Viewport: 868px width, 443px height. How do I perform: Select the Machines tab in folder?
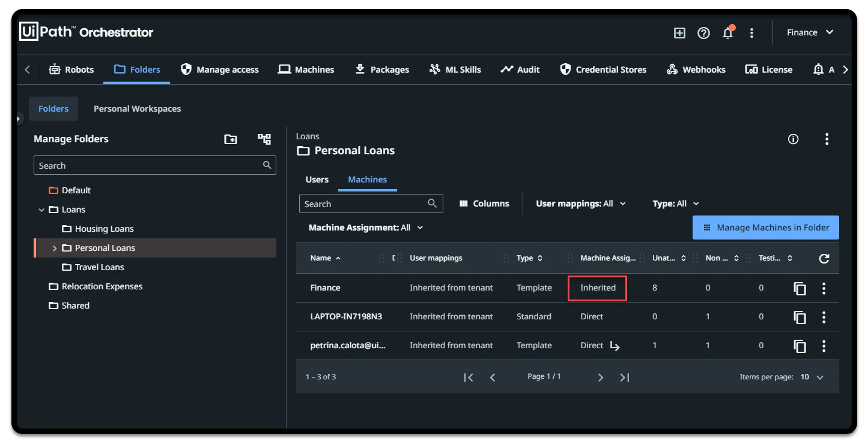coord(368,179)
